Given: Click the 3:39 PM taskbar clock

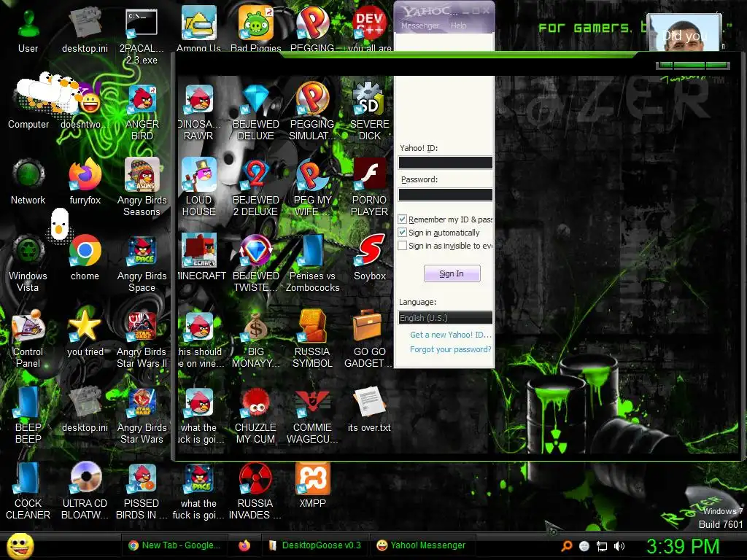Looking at the screenshot, I should (x=683, y=546).
